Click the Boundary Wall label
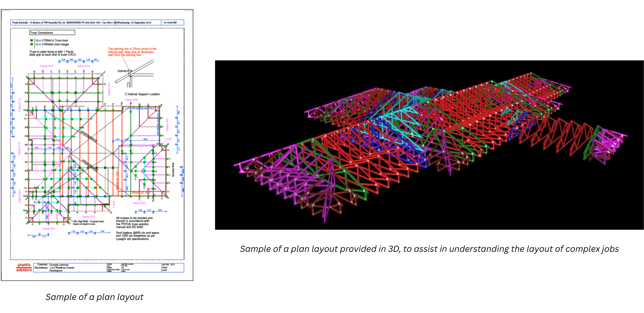644x313 pixels. [x=173, y=169]
